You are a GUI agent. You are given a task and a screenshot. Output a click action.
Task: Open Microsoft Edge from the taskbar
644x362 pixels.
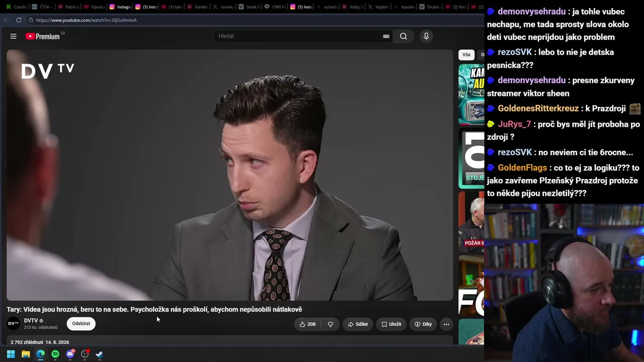pos(40,354)
